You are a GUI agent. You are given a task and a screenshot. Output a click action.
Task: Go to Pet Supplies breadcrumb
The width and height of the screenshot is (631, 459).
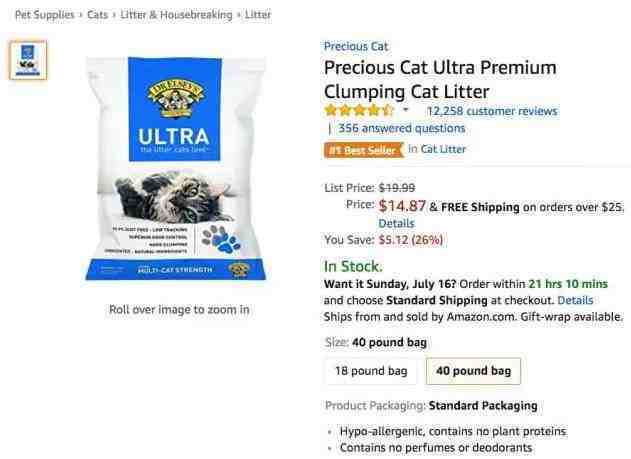[x=45, y=15]
